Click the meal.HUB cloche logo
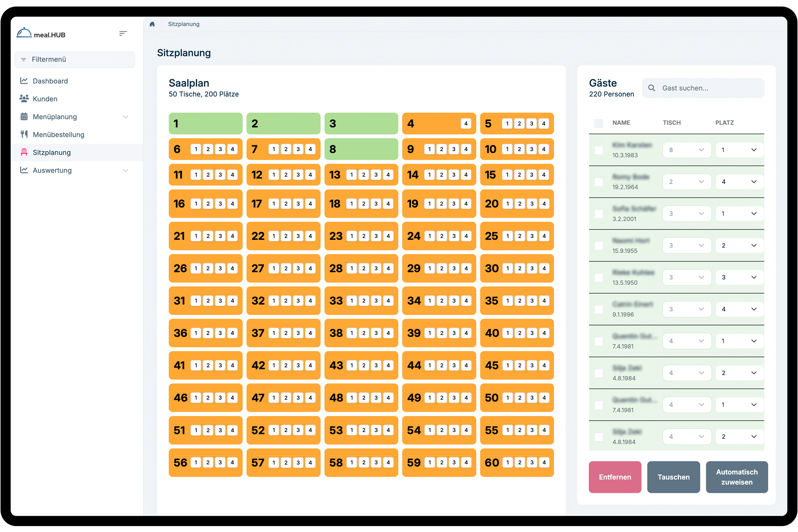Screen dimensions: 798x532 [24, 33]
